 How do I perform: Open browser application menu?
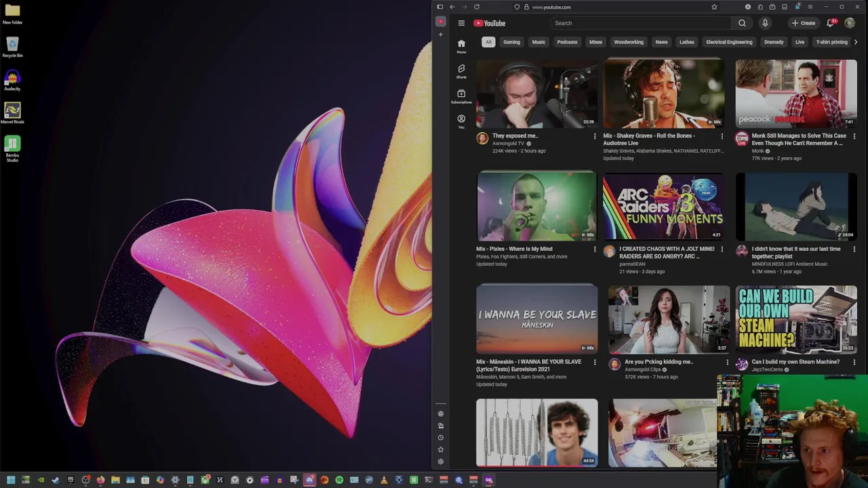[x=810, y=7]
